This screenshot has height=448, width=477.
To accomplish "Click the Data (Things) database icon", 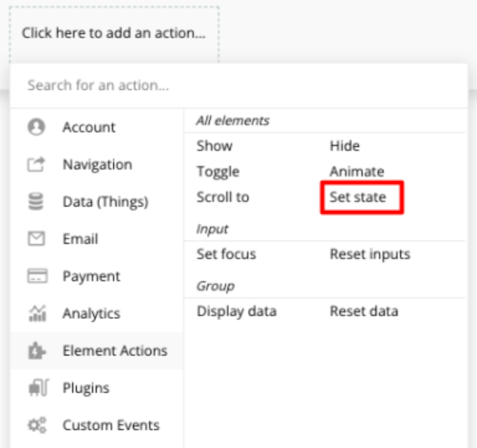I will click(37, 202).
